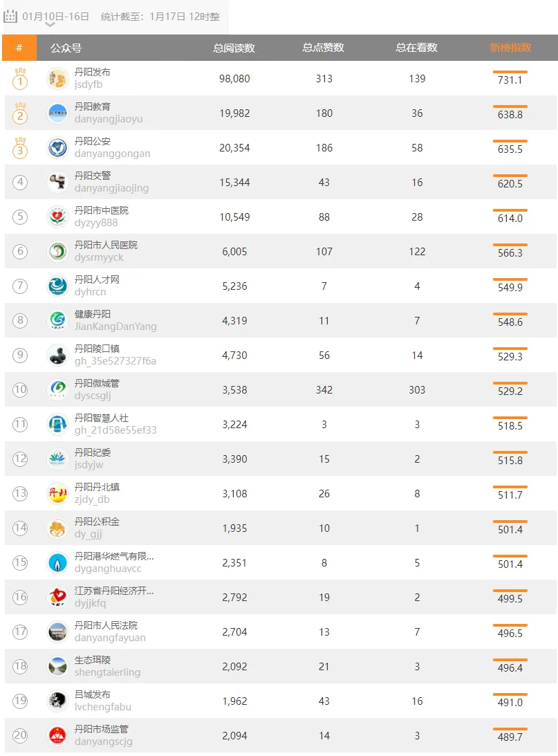Expand the date range dropdown chevron

[50, 25]
